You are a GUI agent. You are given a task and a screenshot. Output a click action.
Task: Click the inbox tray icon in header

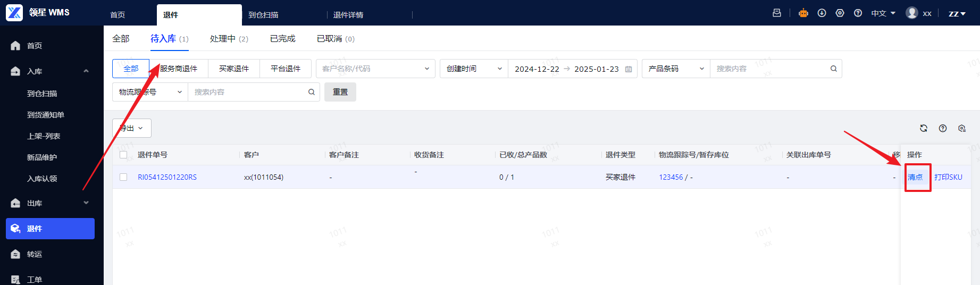pyautogui.click(x=777, y=13)
